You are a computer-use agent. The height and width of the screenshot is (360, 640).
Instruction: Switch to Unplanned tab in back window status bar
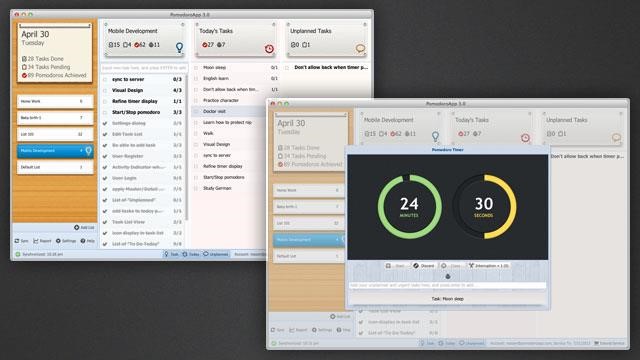[x=216, y=254]
